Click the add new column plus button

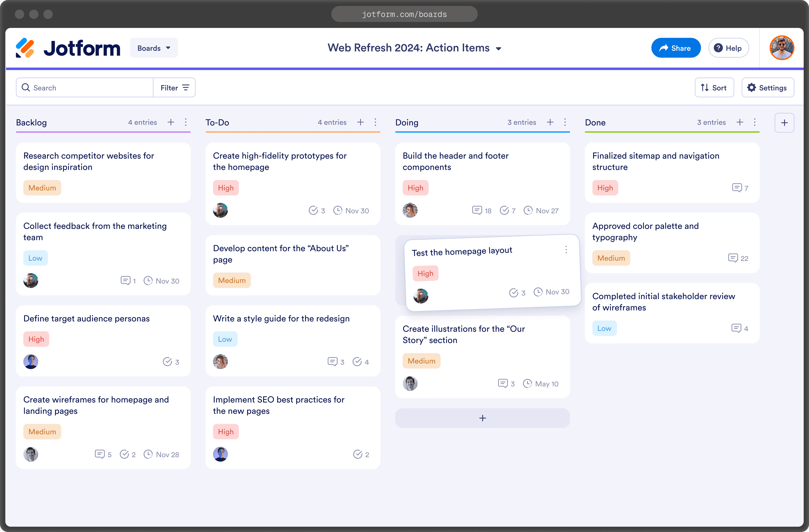[784, 123]
